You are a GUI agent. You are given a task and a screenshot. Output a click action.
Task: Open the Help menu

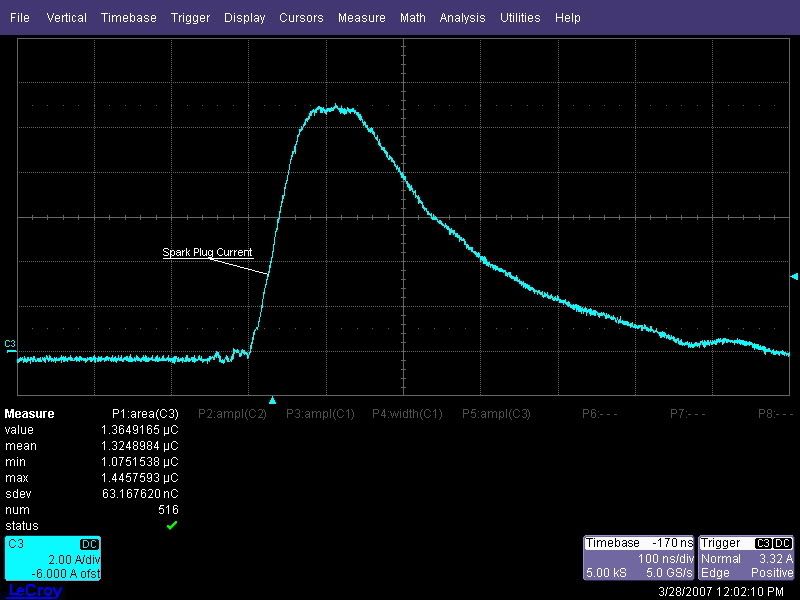click(x=568, y=18)
